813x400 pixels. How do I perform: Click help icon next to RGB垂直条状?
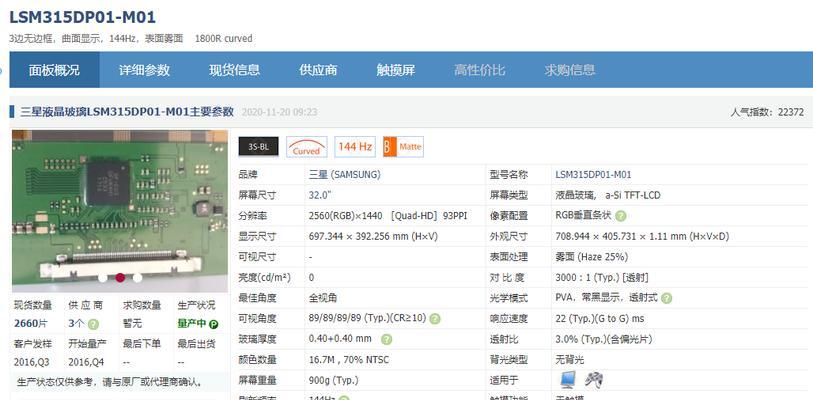621,216
